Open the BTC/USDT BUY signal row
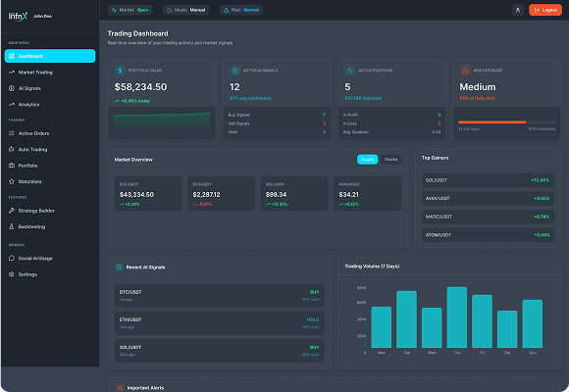 coord(219,296)
